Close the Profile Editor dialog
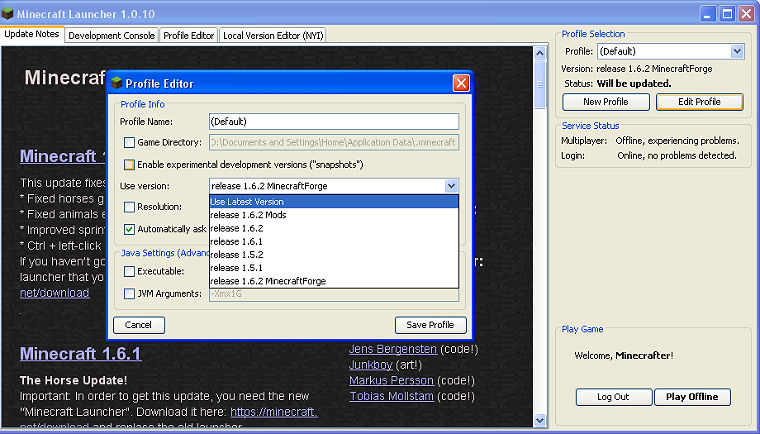The width and height of the screenshot is (760, 434). click(461, 83)
